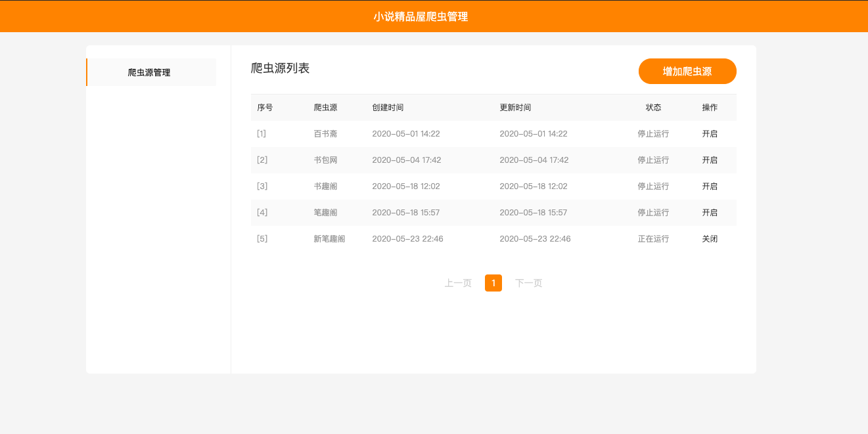Click the 序号 column header
This screenshot has width=868, height=434.
265,108
